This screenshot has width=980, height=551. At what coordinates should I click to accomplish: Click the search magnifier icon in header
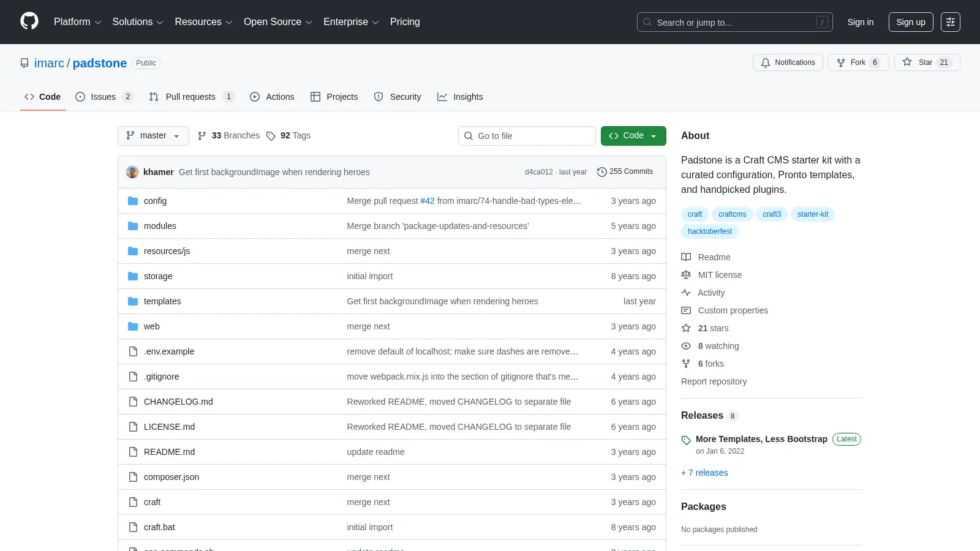coord(647,22)
